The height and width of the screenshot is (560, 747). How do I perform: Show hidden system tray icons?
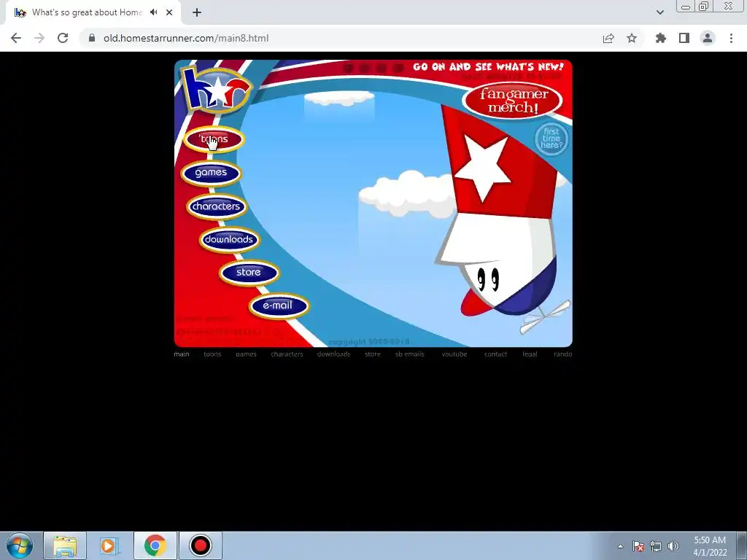tap(620, 546)
